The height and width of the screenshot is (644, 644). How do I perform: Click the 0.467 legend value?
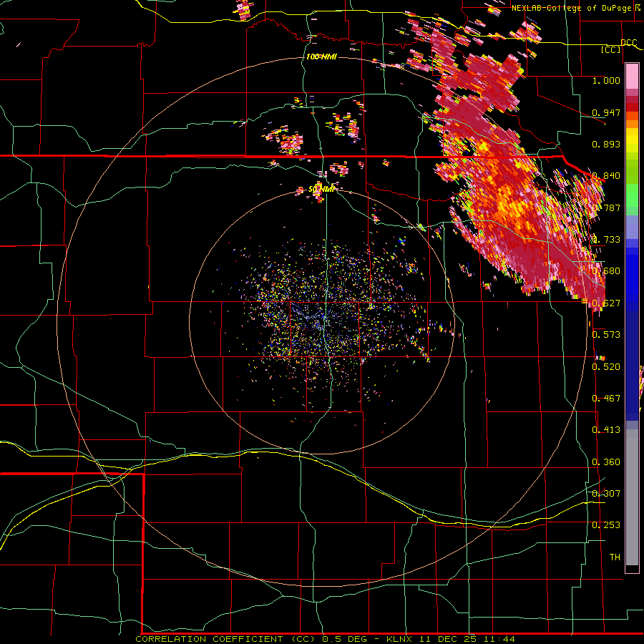(606, 398)
